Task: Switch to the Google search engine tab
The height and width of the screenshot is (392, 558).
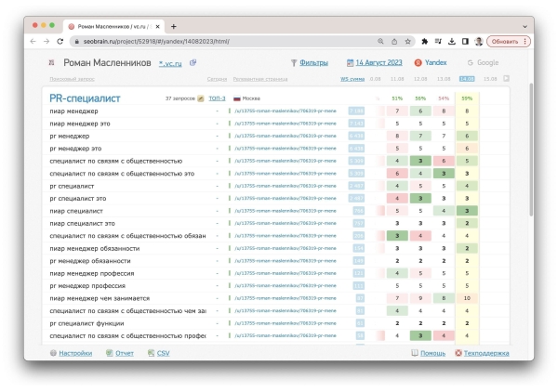Action: tap(483, 63)
